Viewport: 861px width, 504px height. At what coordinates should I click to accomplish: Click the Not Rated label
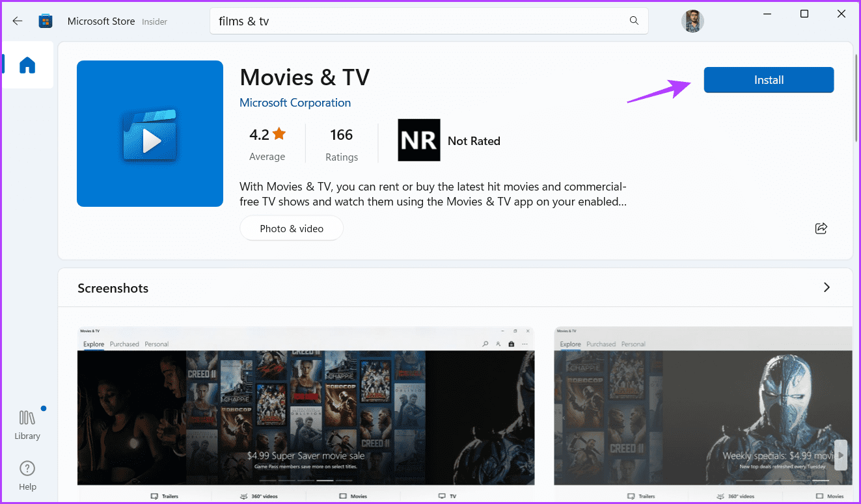(x=474, y=141)
